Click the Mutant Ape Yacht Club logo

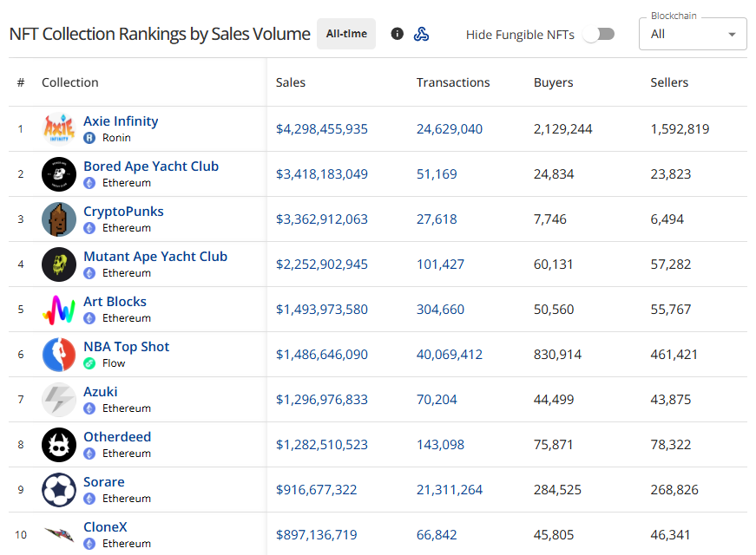point(59,264)
